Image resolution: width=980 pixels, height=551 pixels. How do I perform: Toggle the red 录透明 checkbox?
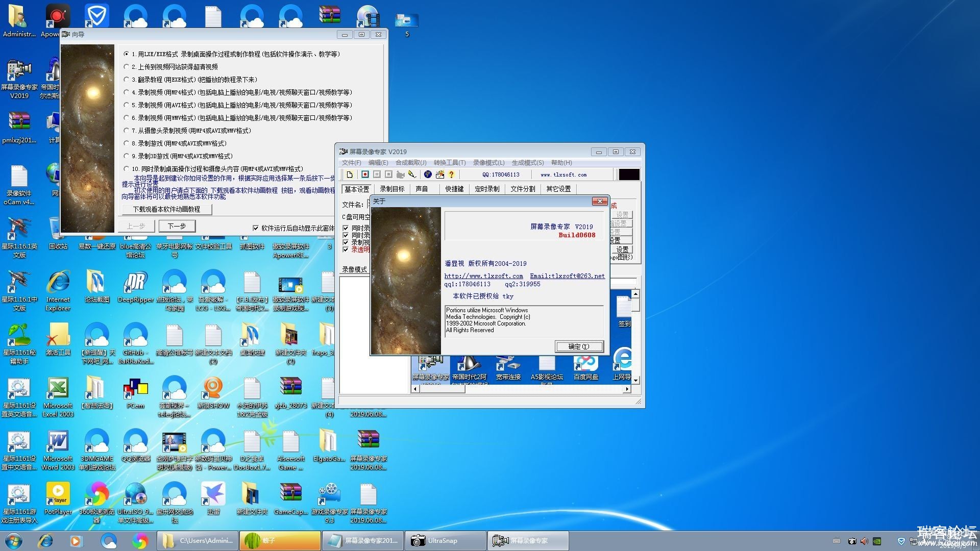click(346, 249)
